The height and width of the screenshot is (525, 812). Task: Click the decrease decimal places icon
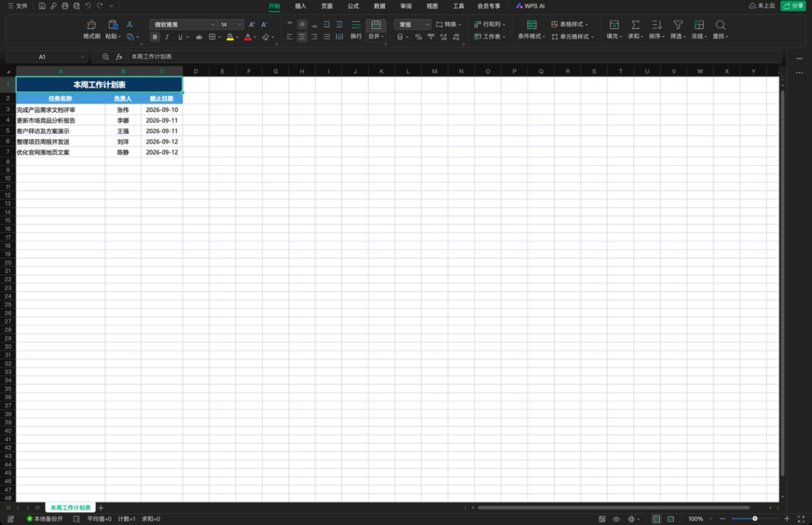pos(456,37)
